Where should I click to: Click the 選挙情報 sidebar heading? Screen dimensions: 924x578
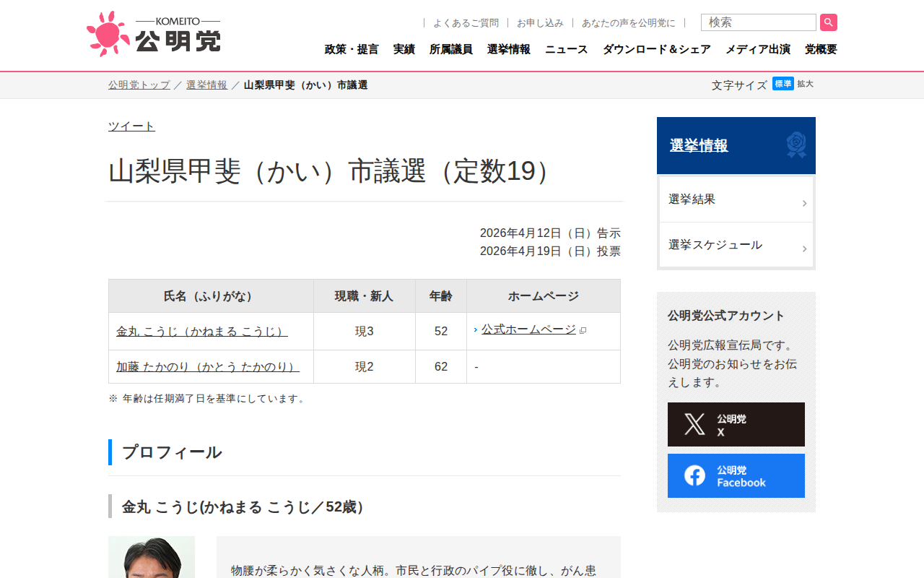tap(699, 146)
